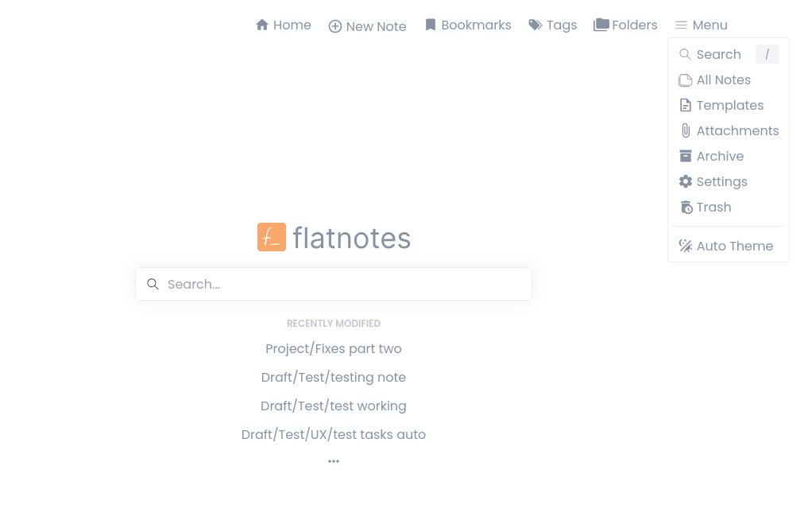The height and width of the screenshot is (505, 812).
Task: Open All Notes from the menu
Action: [728, 80]
